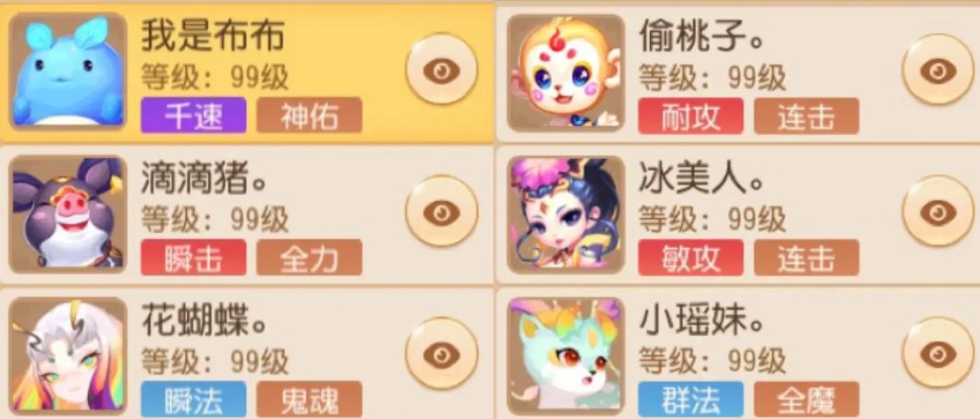Select the red 耐攻 tag
Viewport: 980px width, 419px height.
click(x=690, y=116)
